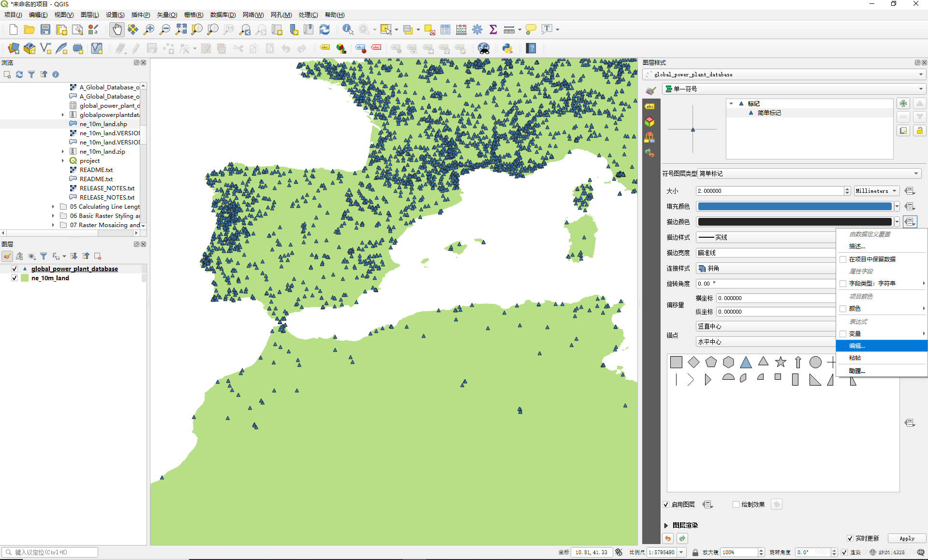Click data-defined override for fill color

click(910, 206)
